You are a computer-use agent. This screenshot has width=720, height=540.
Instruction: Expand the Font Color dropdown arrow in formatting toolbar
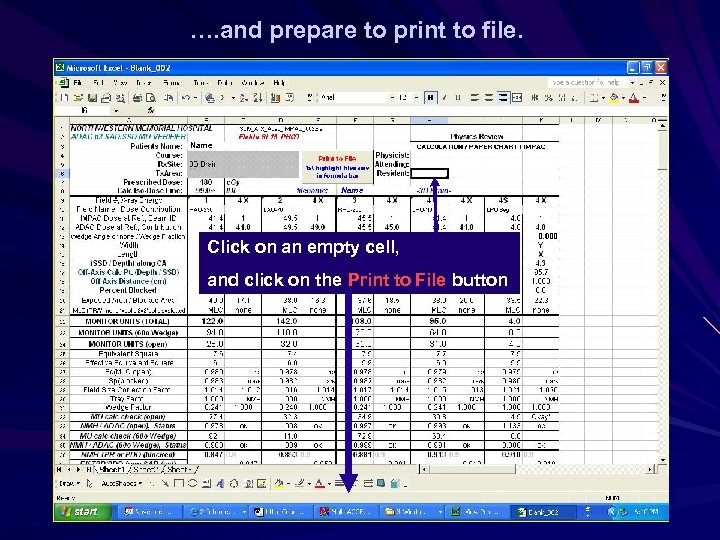coord(644,97)
